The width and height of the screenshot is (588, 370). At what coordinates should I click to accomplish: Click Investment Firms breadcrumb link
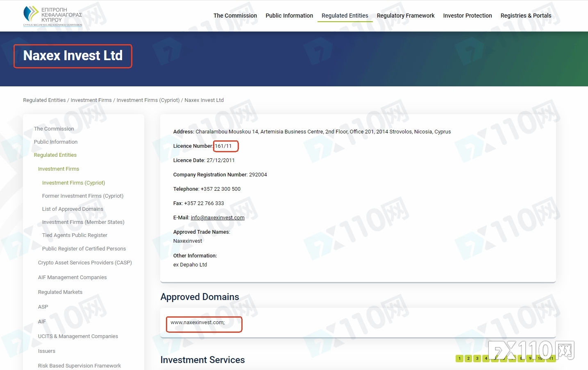(91, 100)
